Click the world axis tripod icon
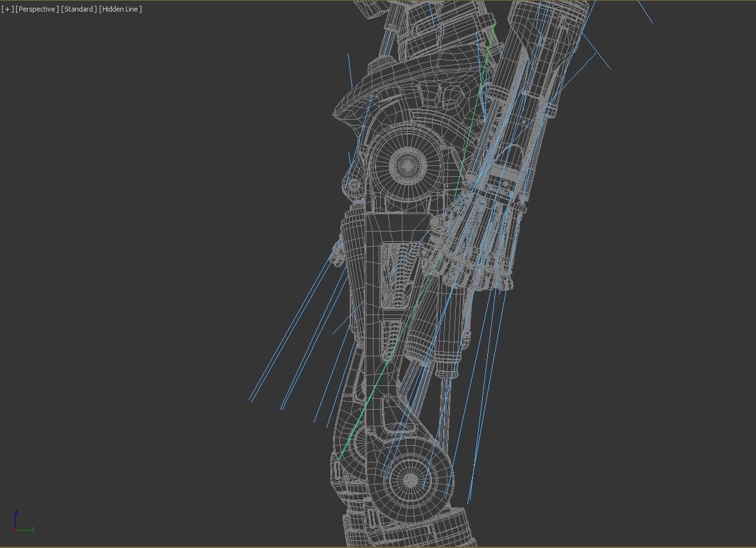 click(23, 522)
